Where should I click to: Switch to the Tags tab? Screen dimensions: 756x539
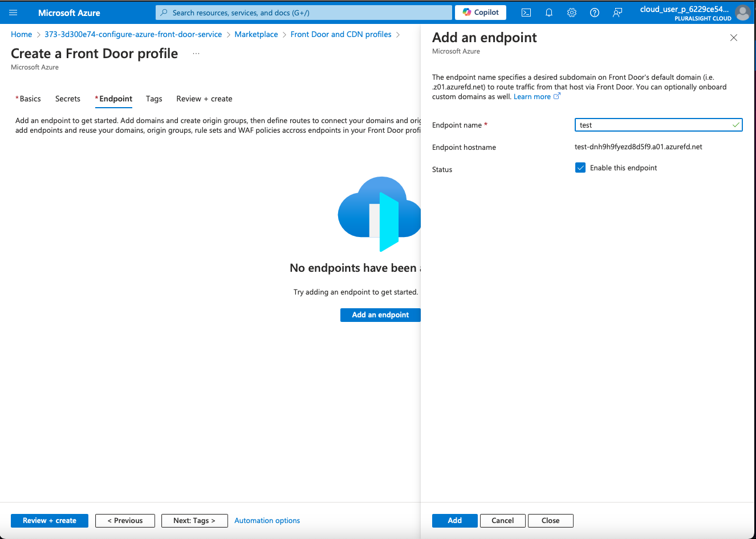[154, 99]
